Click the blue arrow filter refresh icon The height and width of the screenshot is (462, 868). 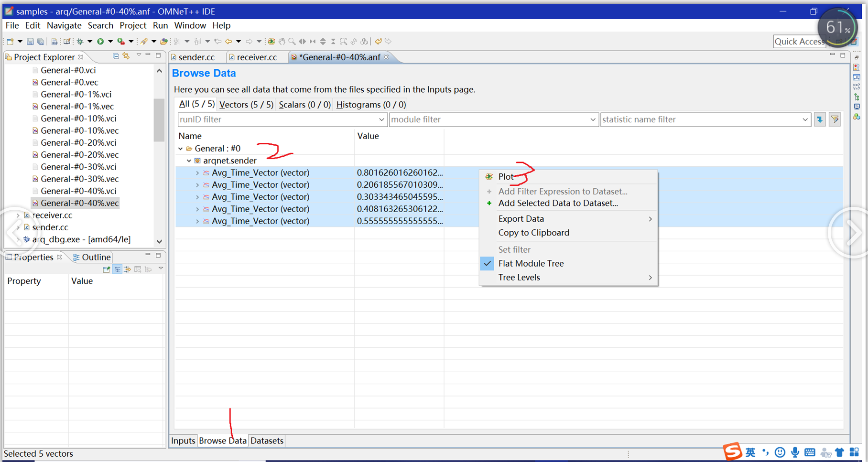point(820,119)
